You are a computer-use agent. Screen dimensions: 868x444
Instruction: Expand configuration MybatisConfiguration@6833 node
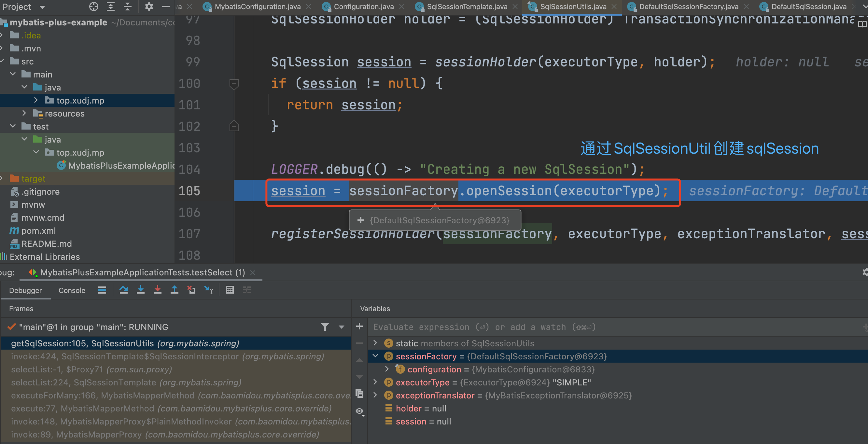coord(387,369)
